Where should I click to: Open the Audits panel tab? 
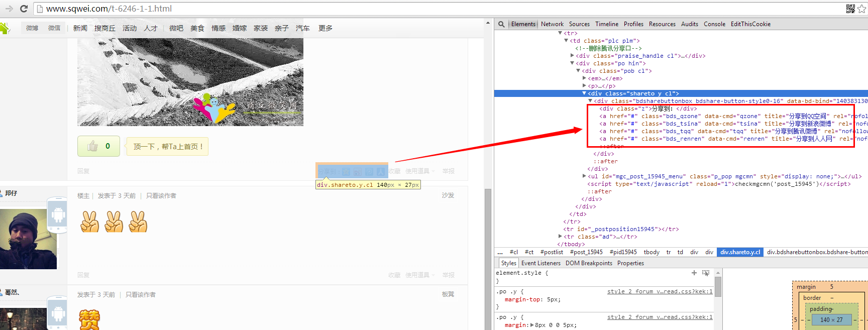(x=690, y=24)
